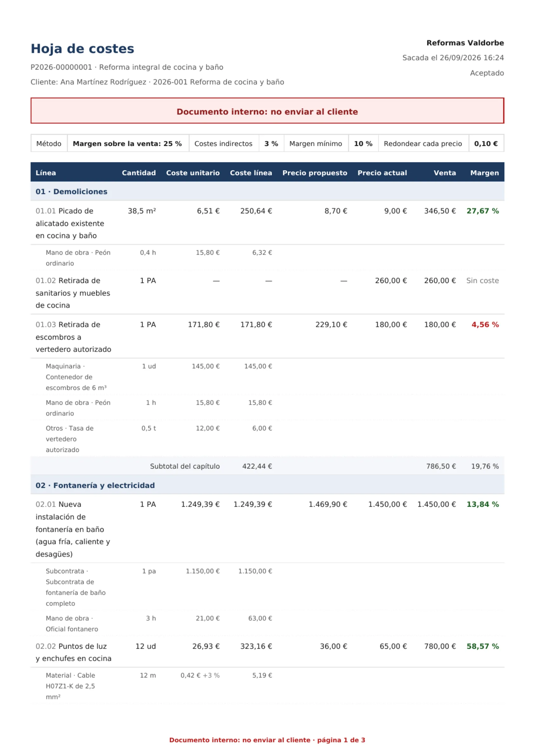535x756 pixels.
Task: Click the 'Hoja de costes' title
Action: point(82,49)
